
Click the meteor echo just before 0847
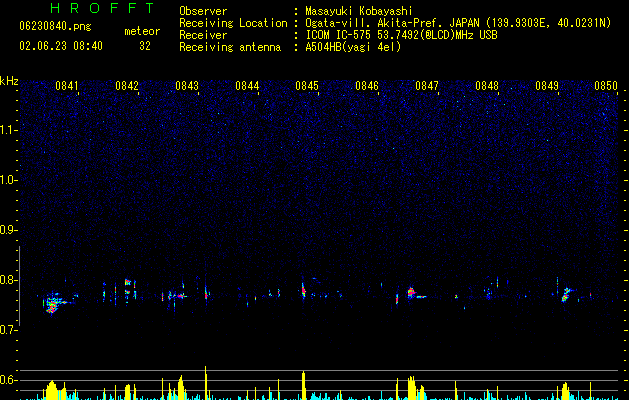click(x=411, y=292)
